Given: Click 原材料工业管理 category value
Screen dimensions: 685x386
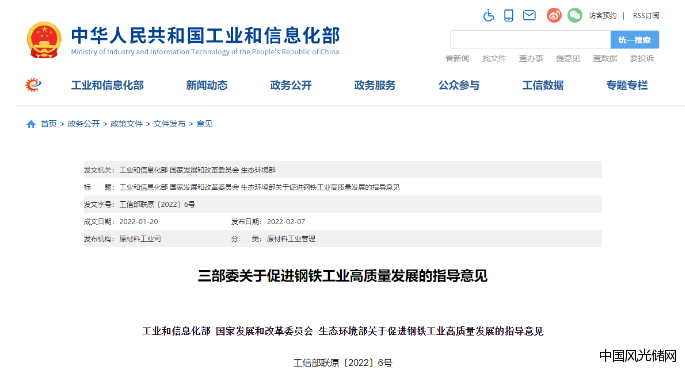Looking at the screenshot, I should 291,239.
